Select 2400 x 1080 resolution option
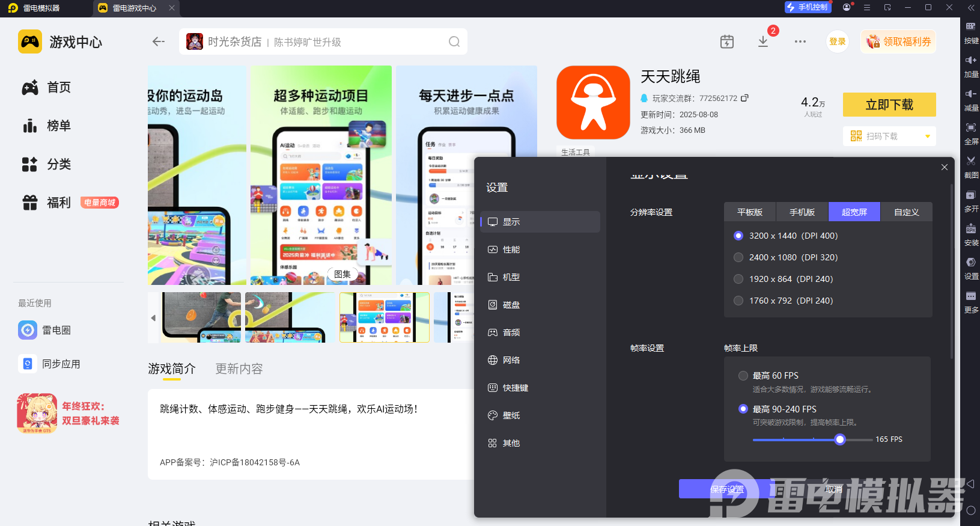The width and height of the screenshot is (980, 526). [738, 257]
